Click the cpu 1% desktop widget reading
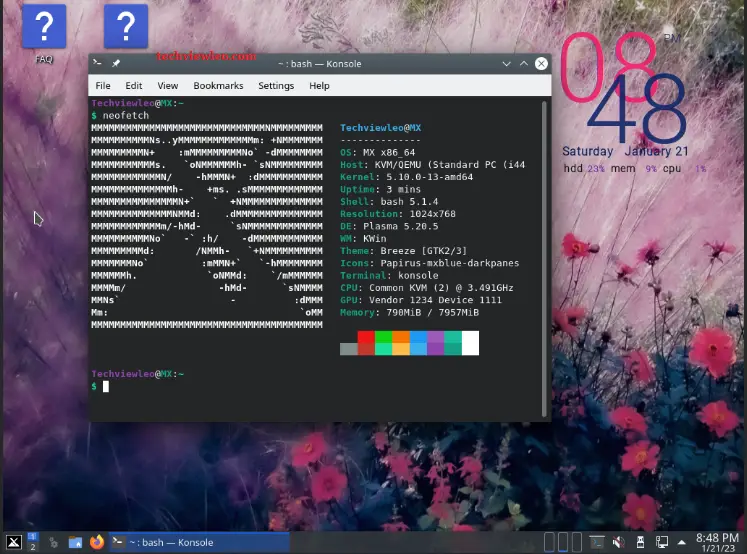Image resolution: width=747 pixels, height=554 pixels. (x=684, y=169)
